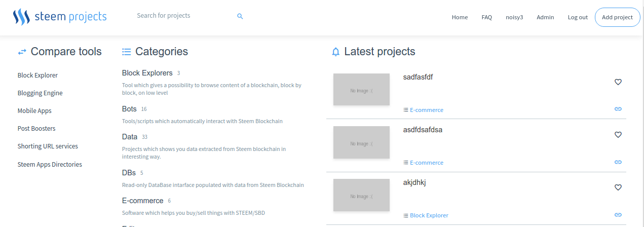The width and height of the screenshot is (644, 227).
Task: Open the noisy3 user profile
Action: pyautogui.click(x=514, y=17)
